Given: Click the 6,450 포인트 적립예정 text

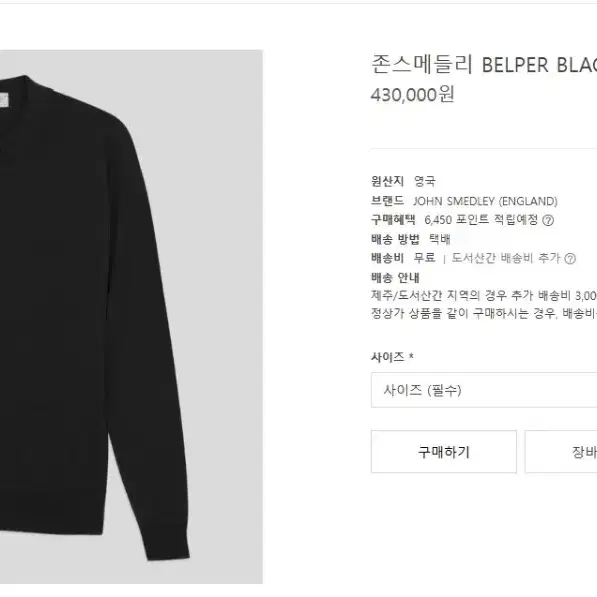Looking at the screenshot, I should click(481, 220).
